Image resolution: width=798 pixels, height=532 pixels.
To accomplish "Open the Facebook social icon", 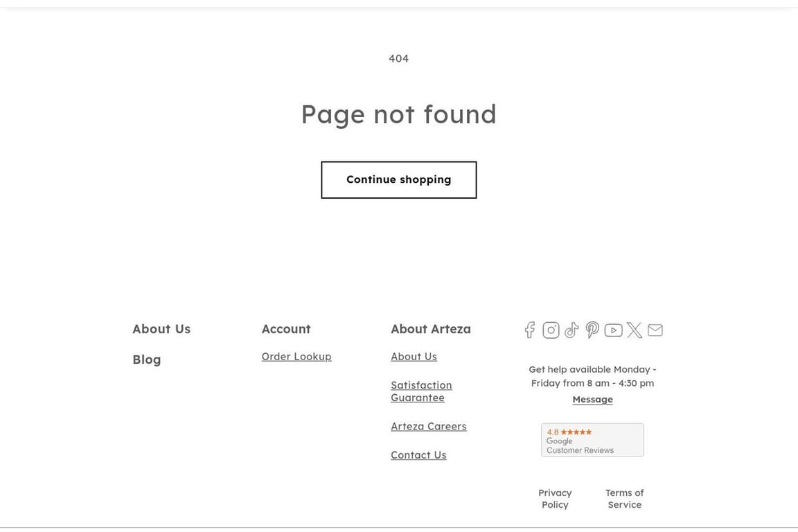I will (530, 330).
